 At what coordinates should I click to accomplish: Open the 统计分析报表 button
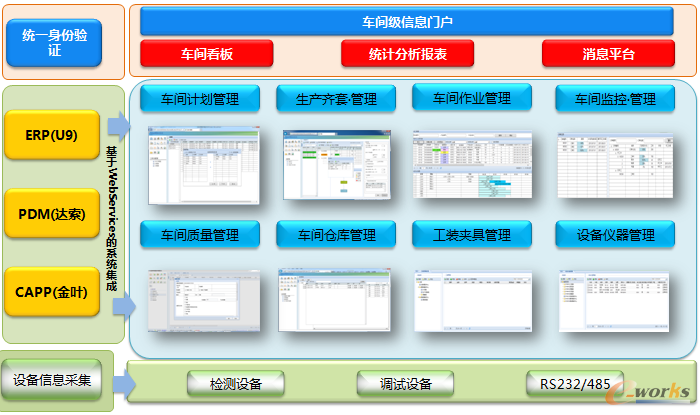[407, 53]
